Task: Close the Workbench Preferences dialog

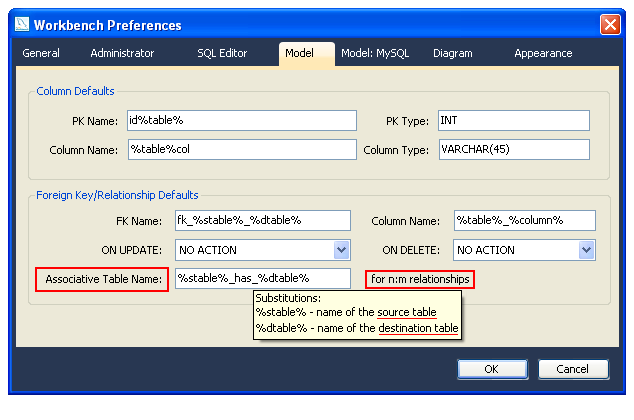Action: (x=609, y=24)
